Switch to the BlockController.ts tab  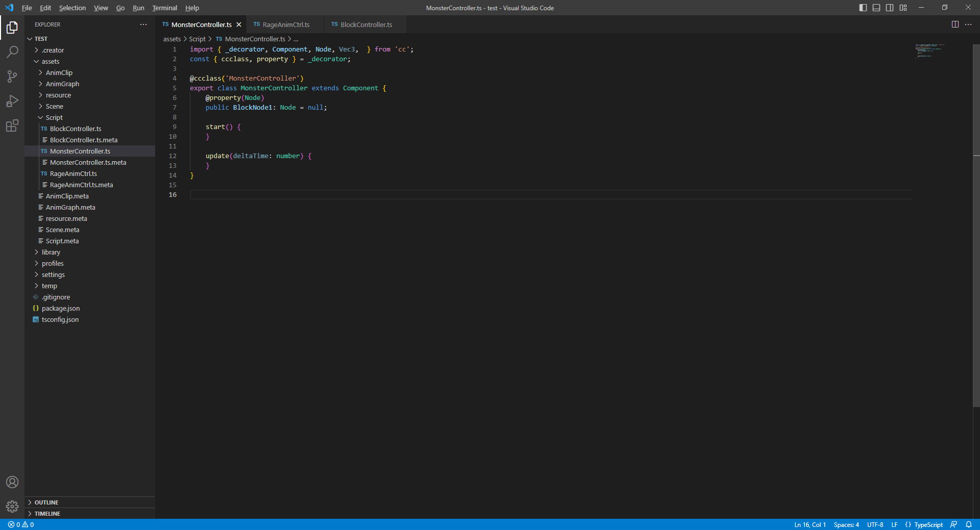(365, 24)
